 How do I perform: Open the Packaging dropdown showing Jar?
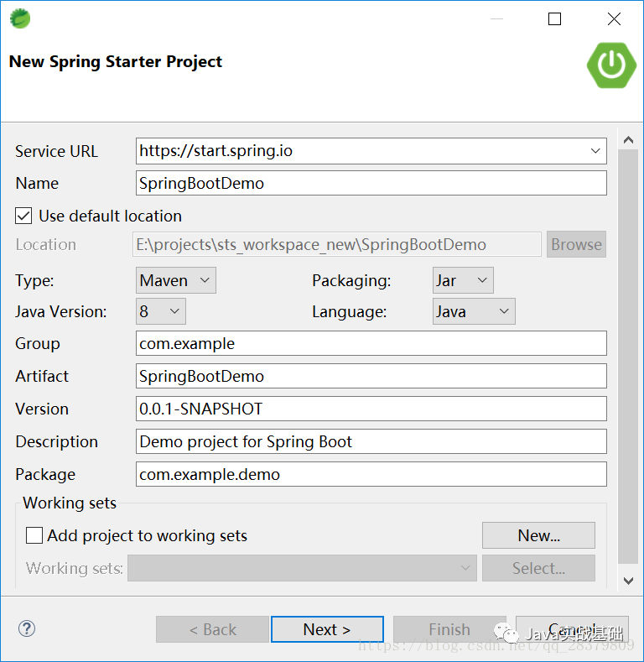click(463, 280)
